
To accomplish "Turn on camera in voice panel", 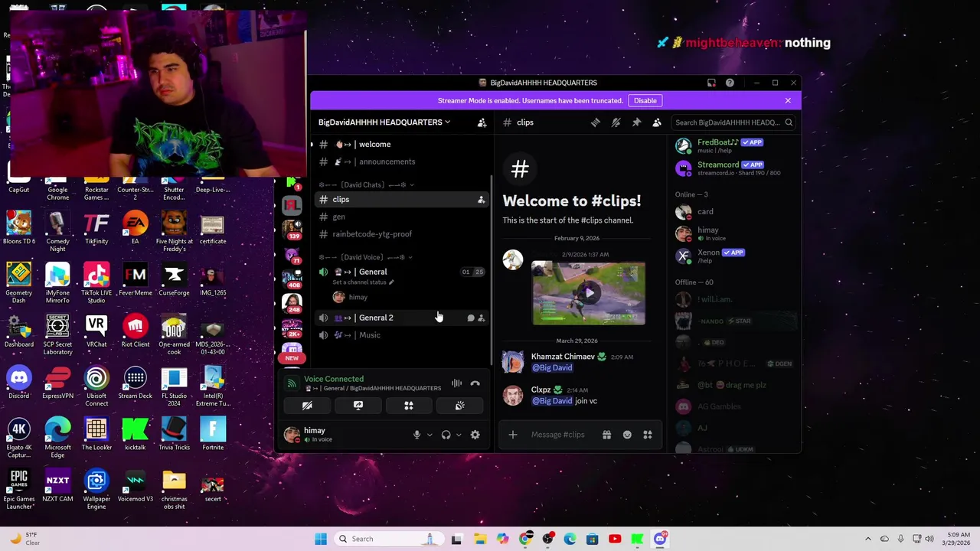I will (x=307, y=406).
